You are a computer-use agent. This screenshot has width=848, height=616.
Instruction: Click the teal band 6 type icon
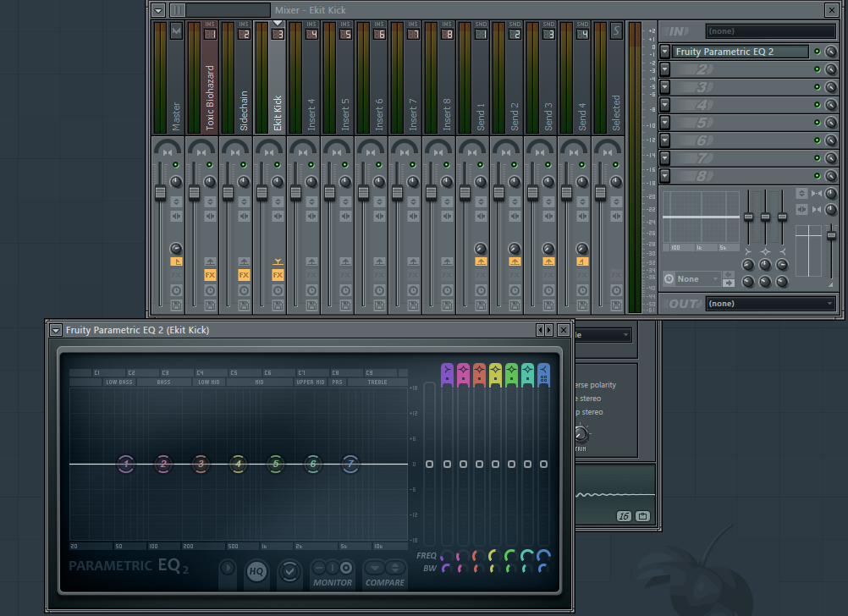coord(527,375)
